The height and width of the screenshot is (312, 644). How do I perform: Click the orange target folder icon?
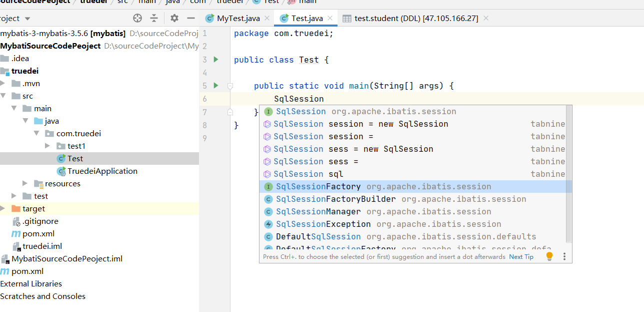click(x=16, y=208)
